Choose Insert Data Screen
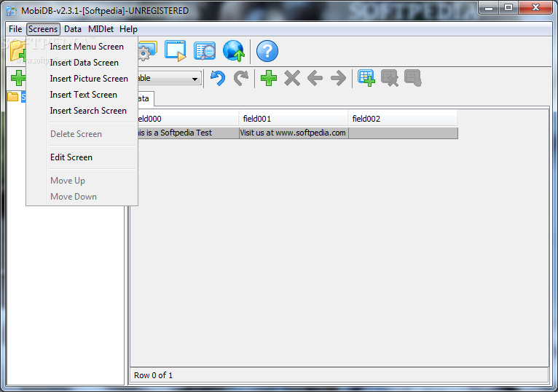Viewport: 558px width, 392px height. coord(85,63)
